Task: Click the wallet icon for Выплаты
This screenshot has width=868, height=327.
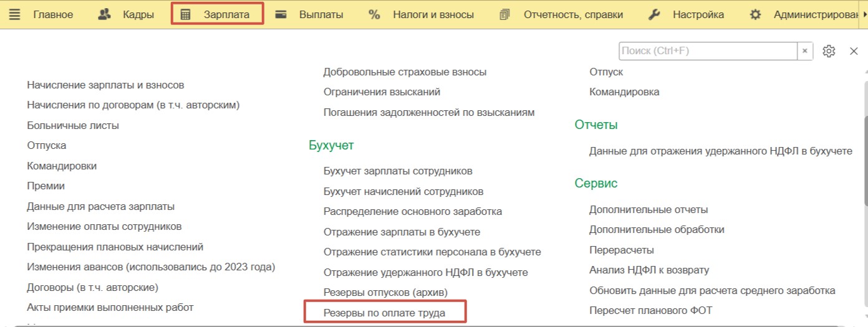Action: (281, 14)
